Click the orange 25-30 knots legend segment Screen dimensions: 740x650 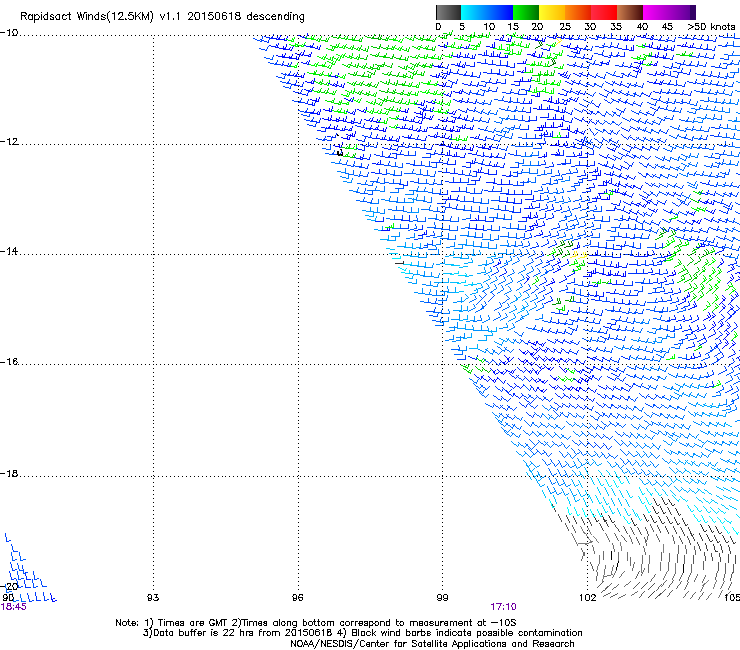578,12
